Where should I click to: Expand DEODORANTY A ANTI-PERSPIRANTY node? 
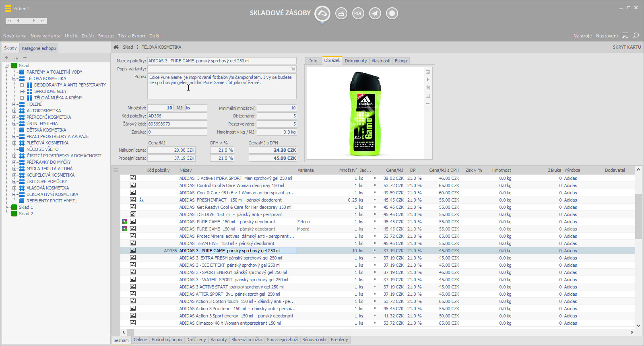[x=22, y=85]
